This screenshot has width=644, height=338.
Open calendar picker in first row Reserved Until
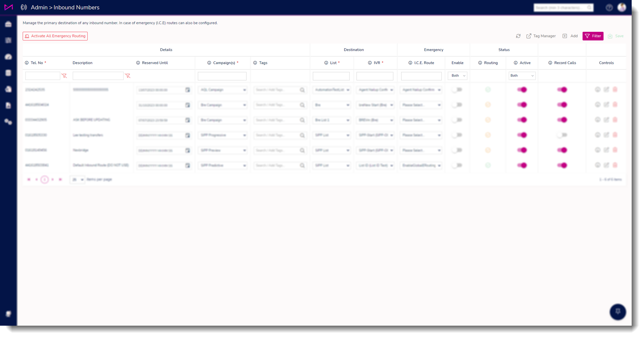click(188, 90)
